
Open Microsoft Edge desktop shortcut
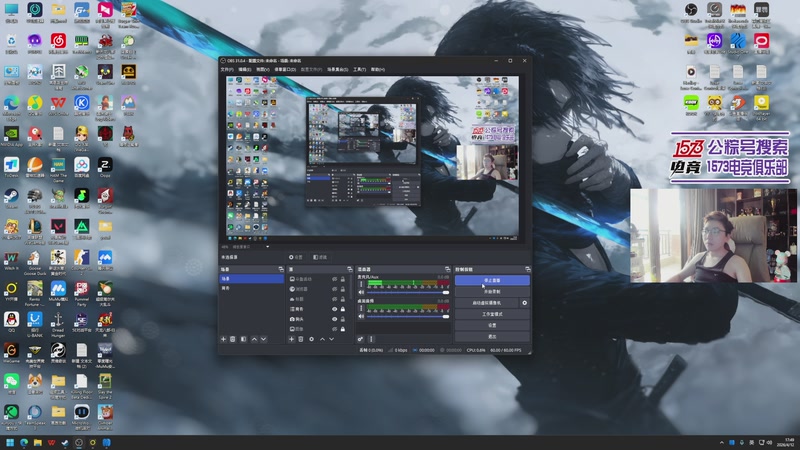coord(11,105)
